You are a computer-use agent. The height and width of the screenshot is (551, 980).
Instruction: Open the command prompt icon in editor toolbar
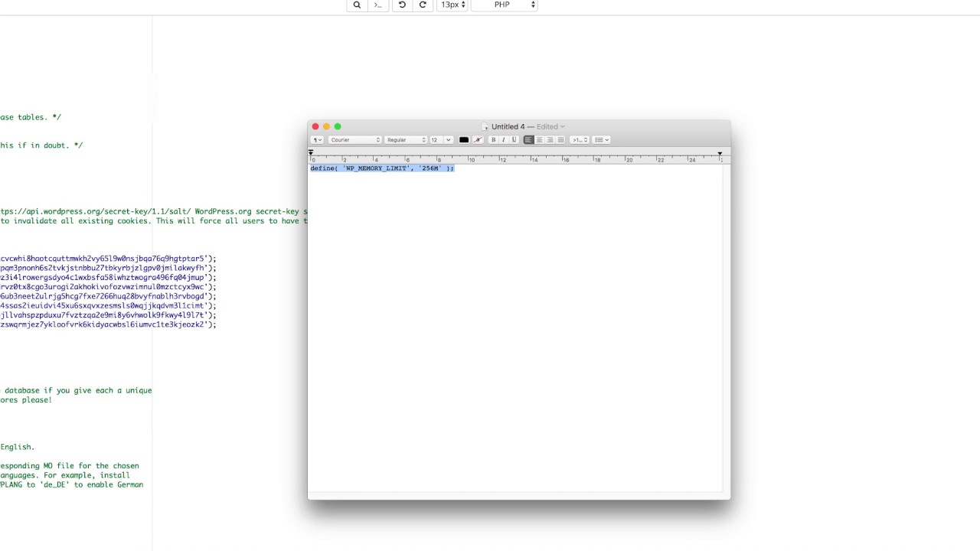point(377,5)
